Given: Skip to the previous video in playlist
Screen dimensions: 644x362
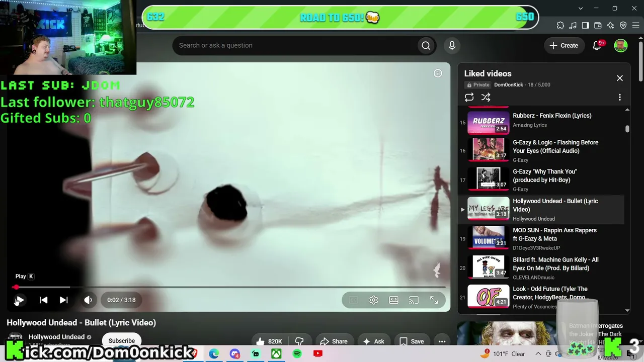Looking at the screenshot, I should pyautogui.click(x=44, y=300).
